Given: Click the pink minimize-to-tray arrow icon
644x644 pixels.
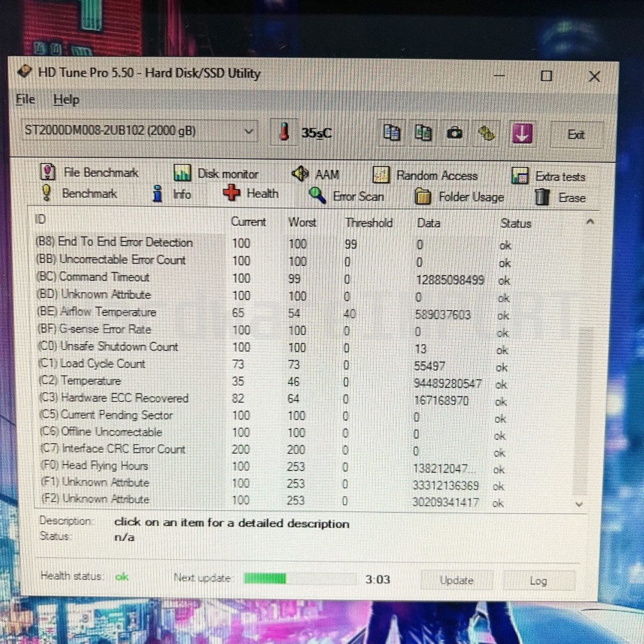Looking at the screenshot, I should click(522, 134).
